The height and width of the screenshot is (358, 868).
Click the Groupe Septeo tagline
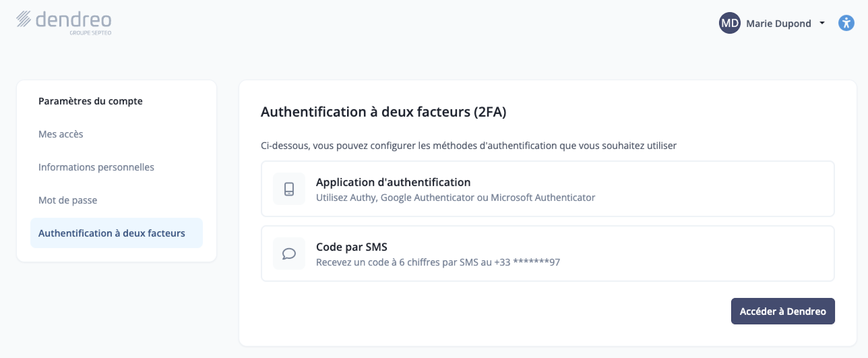pyautogui.click(x=90, y=33)
